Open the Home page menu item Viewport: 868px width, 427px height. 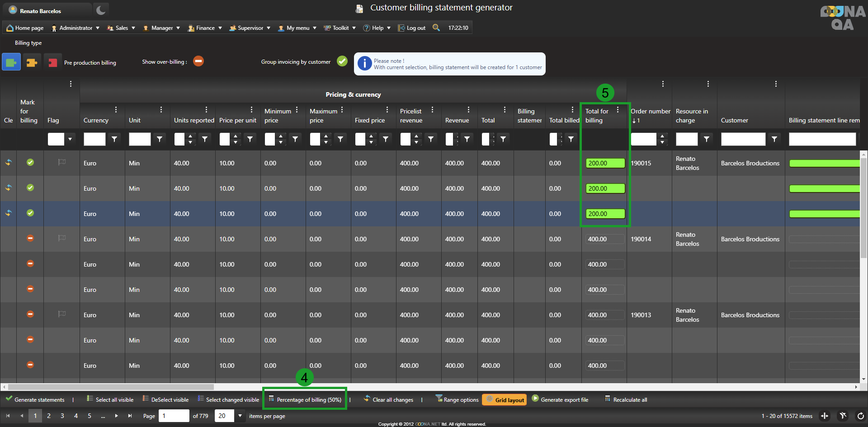click(x=25, y=28)
